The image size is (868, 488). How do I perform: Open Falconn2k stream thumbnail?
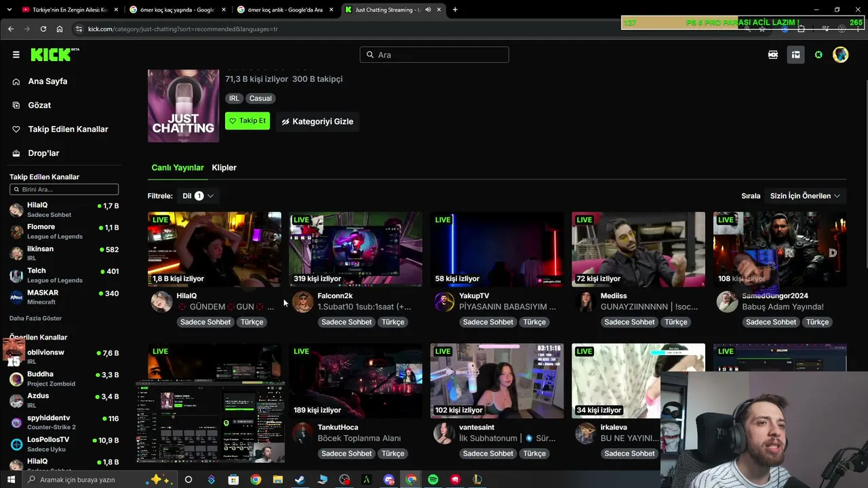355,249
